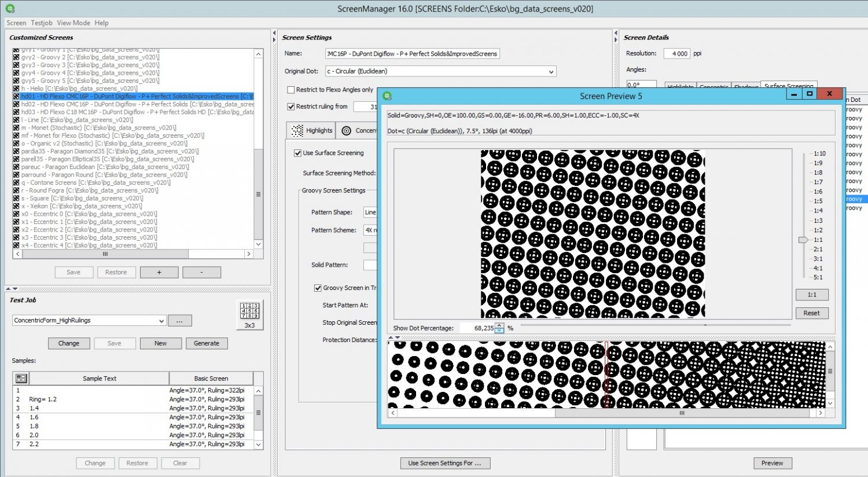
Task: Open the View Mode menu
Action: (x=73, y=23)
